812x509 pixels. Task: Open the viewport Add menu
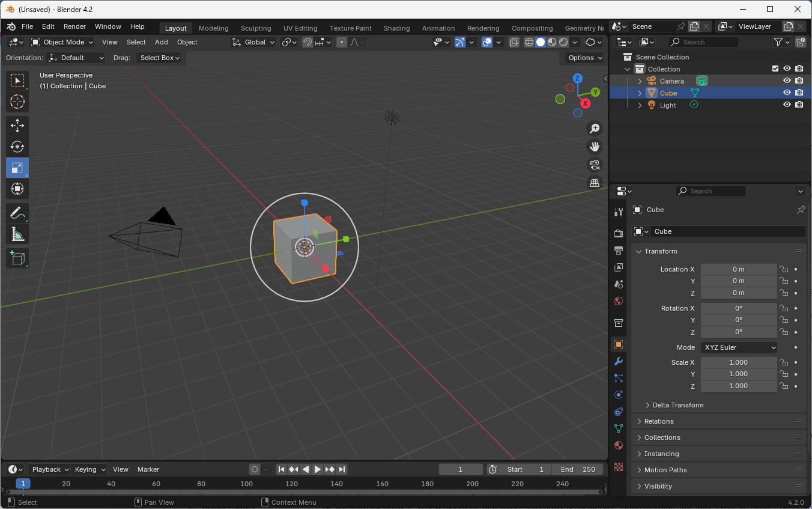click(162, 42)
